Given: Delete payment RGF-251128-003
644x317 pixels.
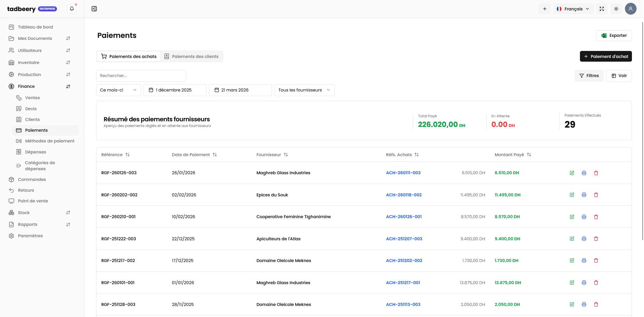Looking at the screenshot, I should tap(596, 304).
